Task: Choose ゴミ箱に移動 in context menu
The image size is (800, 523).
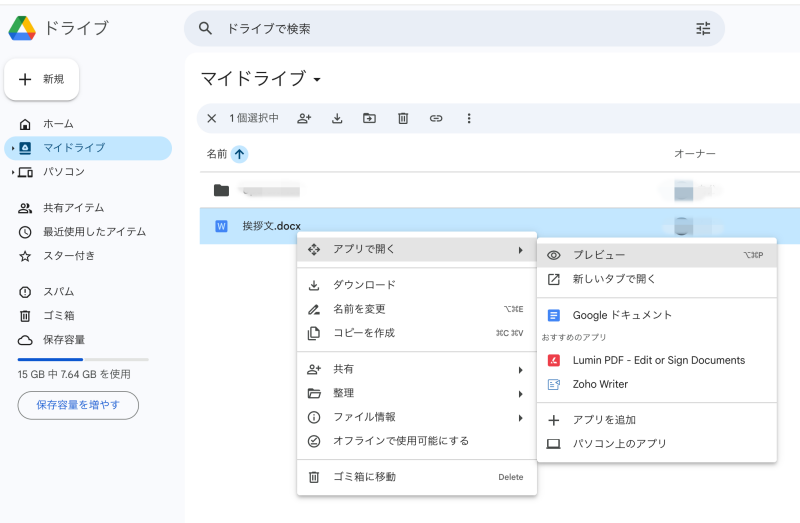Action: tap(364, 477)
